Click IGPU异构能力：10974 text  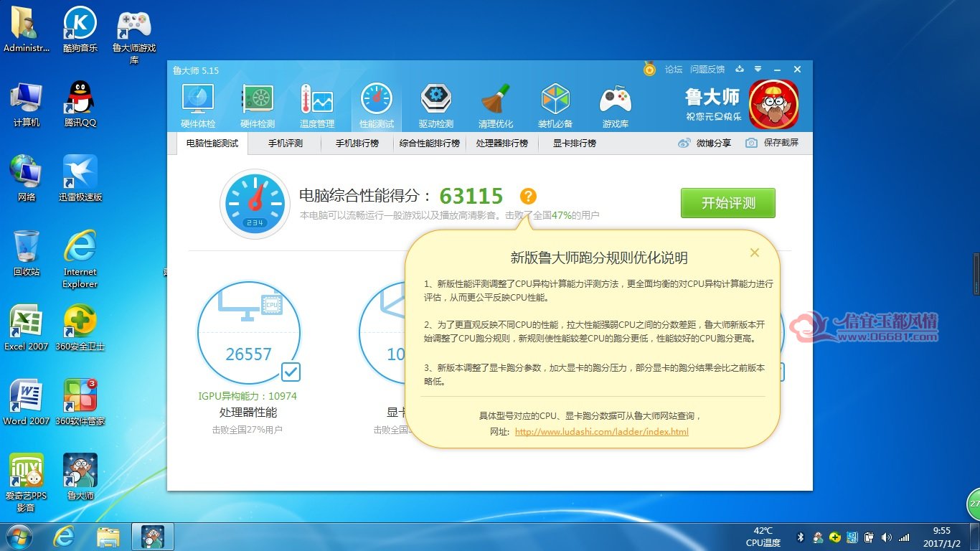(x=248, y=396)
